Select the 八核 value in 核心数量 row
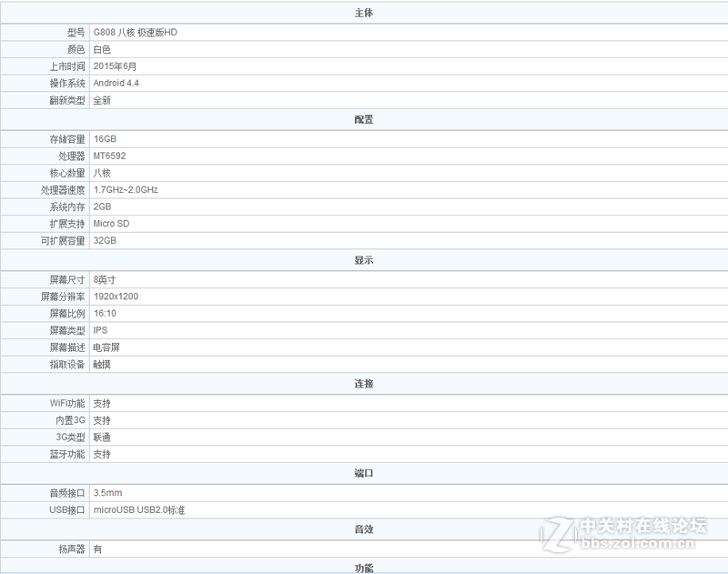 [102, 173]
